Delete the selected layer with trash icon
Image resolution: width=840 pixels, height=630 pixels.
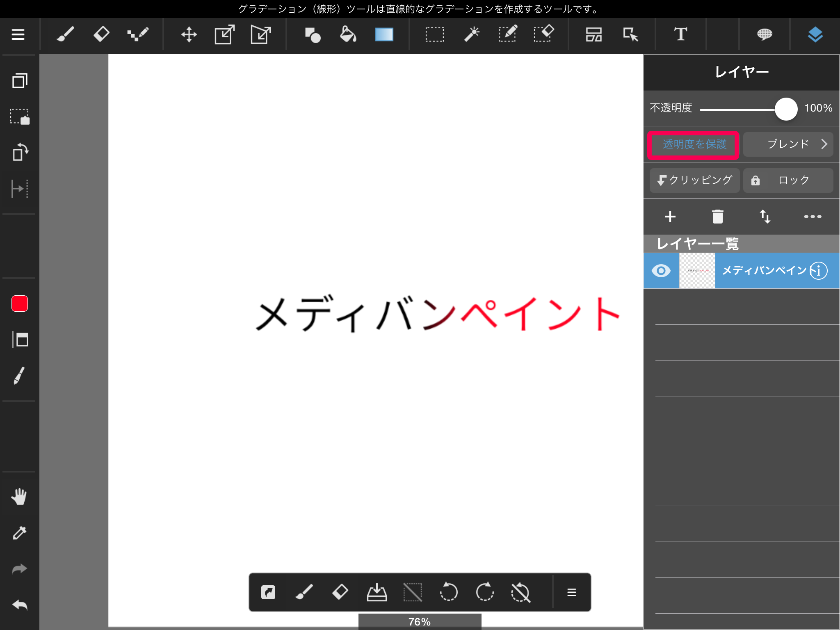(718, 217)
